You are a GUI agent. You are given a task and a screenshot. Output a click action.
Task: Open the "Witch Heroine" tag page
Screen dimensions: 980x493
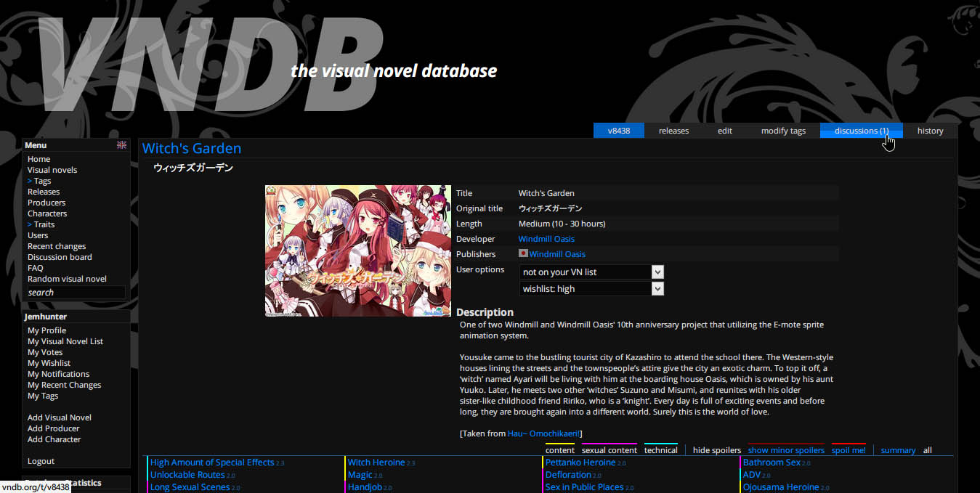pyautogui.click(x=376, y=462)
